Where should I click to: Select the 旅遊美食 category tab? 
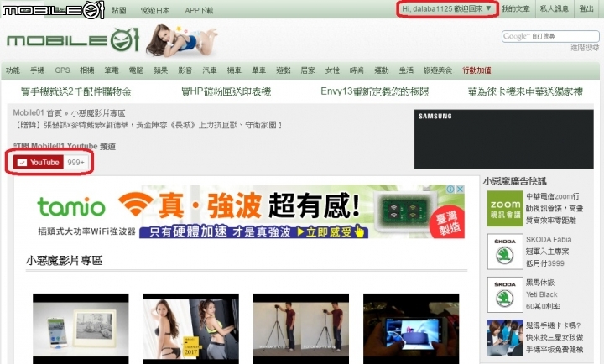coord(438,70)
